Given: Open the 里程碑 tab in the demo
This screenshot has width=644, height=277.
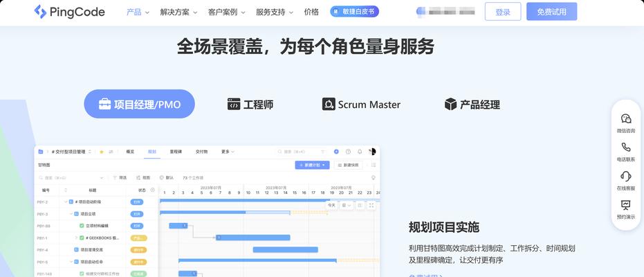Looking at the screenshot, I should coord(176,152).
